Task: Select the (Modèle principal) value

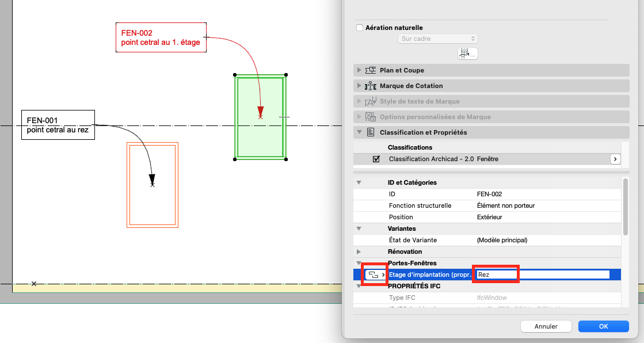Action: click(502, 240)
